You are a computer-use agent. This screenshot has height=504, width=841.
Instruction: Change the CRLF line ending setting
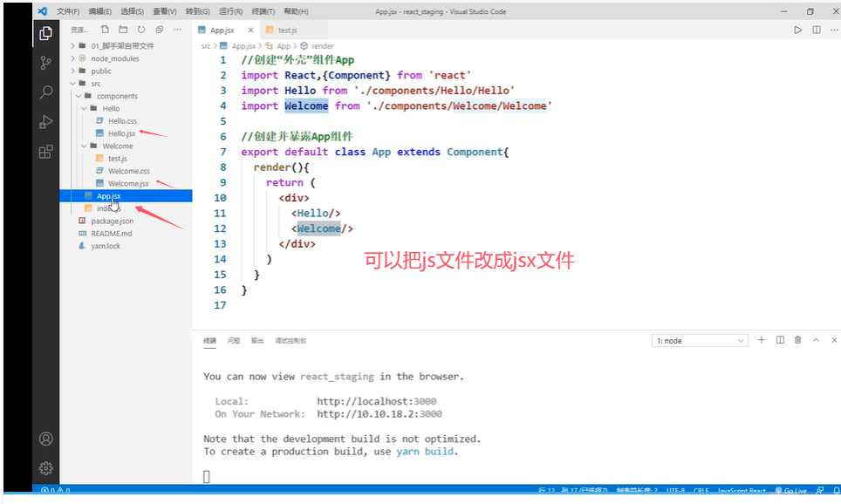tap(701, 490)
